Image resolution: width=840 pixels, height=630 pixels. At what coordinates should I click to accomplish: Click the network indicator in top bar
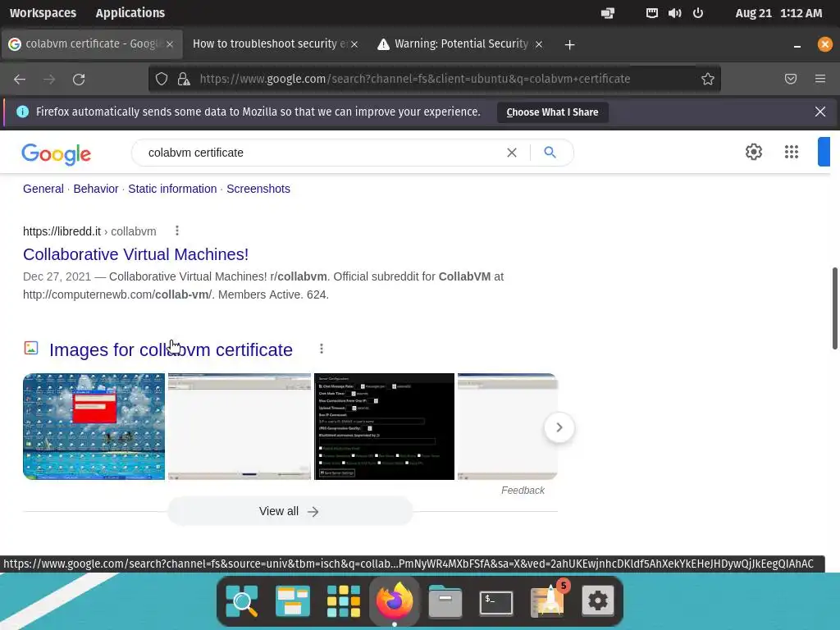tap(608, 13)
